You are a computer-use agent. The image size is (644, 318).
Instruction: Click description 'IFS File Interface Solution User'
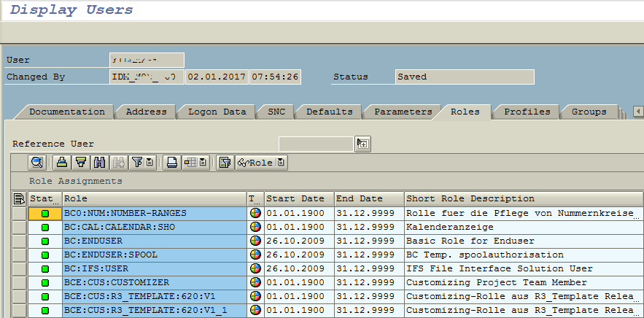(500, 268)
